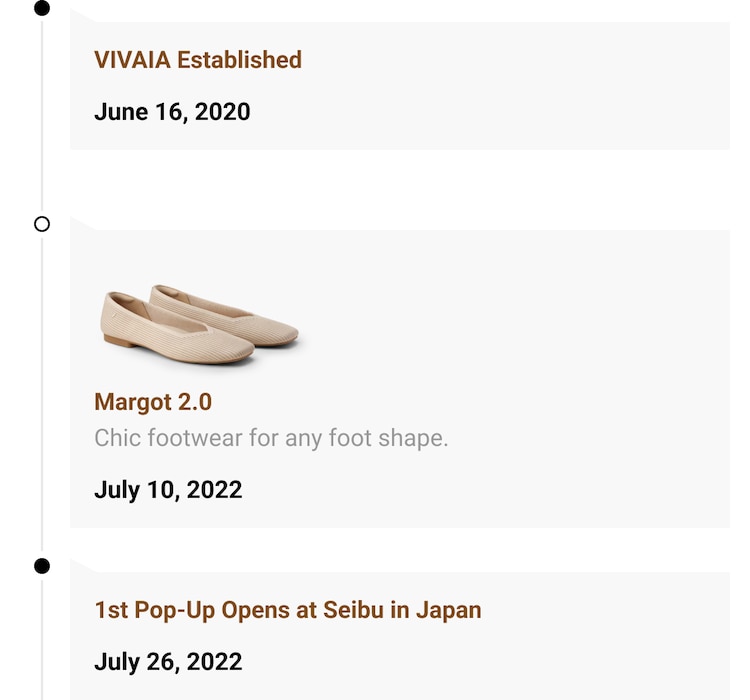
Task: Click the July 26, 2022 date
Action: point(168,662)
